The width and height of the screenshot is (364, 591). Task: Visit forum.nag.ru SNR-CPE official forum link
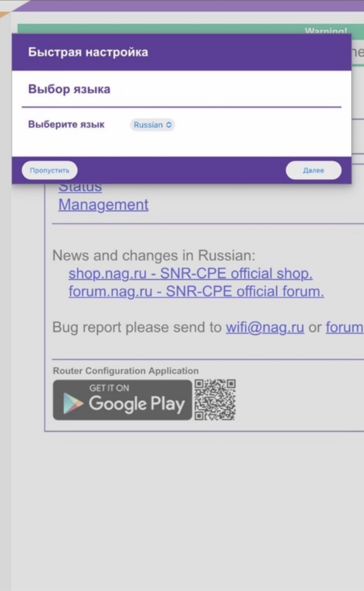[196, 292]
